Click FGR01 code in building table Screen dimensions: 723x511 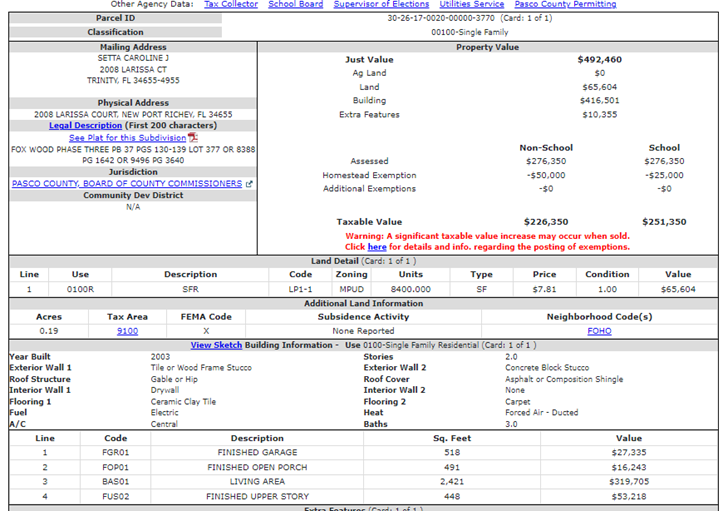point(115,453)
